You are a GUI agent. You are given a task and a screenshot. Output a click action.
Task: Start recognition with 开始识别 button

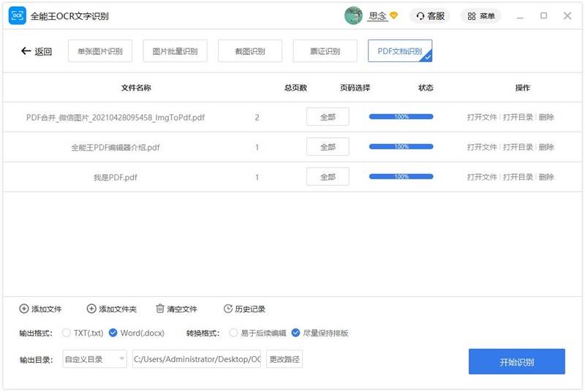pos(517,362)
